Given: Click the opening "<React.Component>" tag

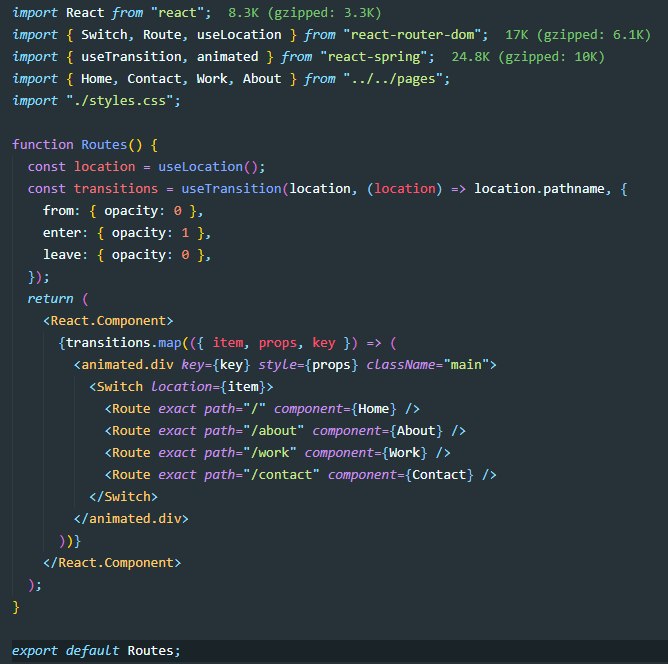Looking at the screenshot, I should pos(108,321).
